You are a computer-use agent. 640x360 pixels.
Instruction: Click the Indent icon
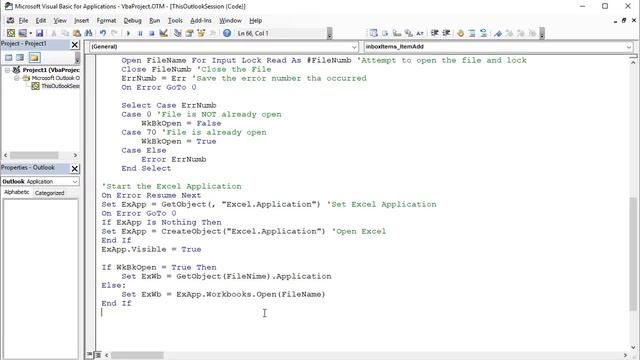[434, 33]
